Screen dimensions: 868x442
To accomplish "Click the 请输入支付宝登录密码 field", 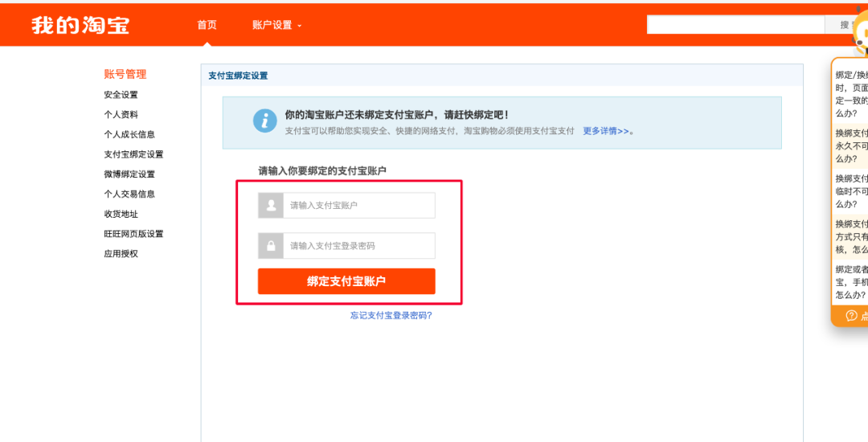I will pyautogui.click(x=358, y=246).
